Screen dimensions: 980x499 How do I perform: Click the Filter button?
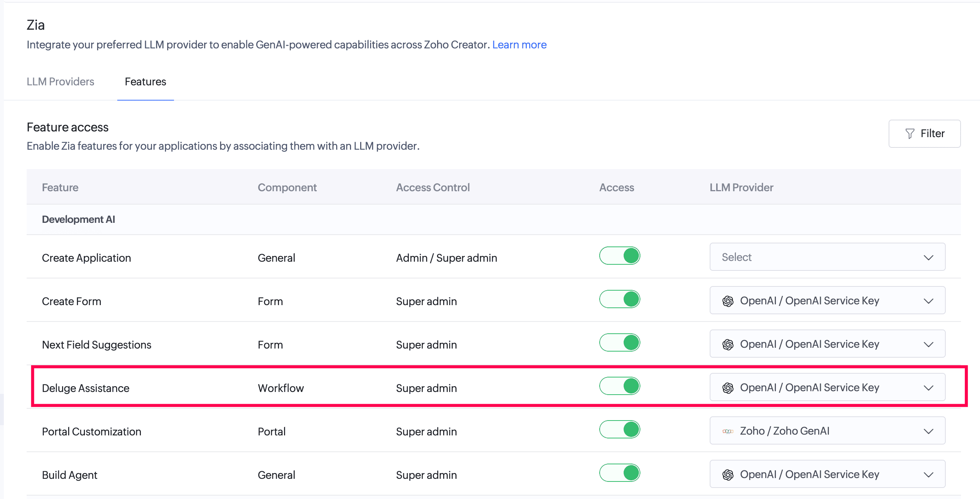coord(924,134)
